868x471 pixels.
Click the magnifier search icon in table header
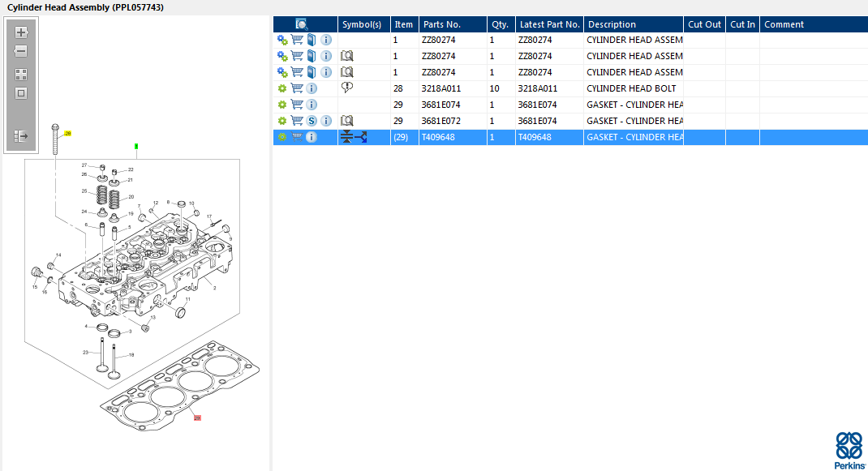(x=302, y=24)
